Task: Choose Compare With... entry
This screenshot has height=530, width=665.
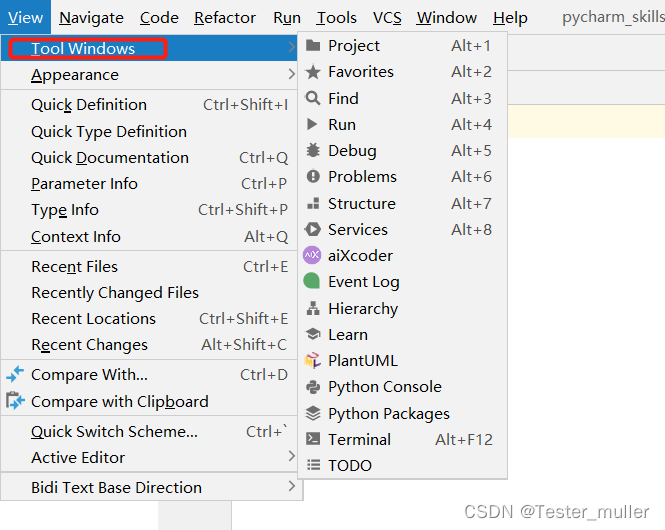Action: [x=149, y=375]
